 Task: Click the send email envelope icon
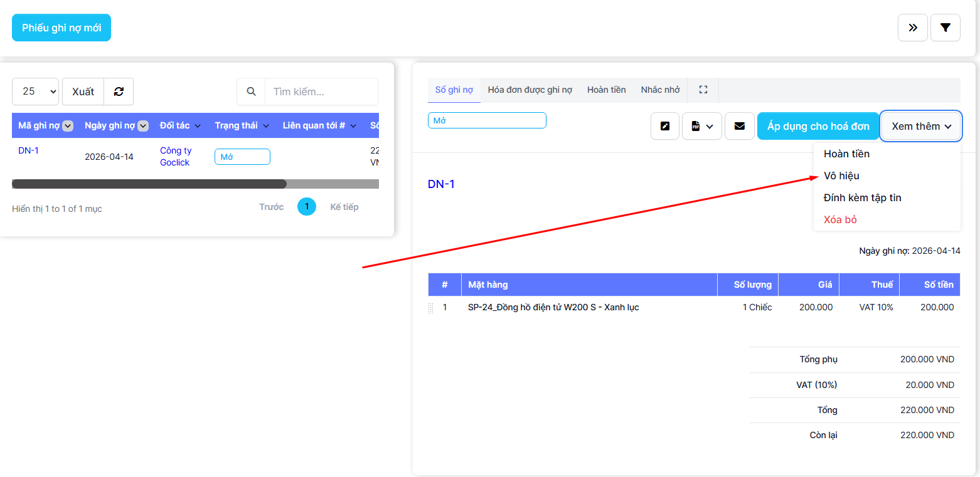[x=739, y=126]
